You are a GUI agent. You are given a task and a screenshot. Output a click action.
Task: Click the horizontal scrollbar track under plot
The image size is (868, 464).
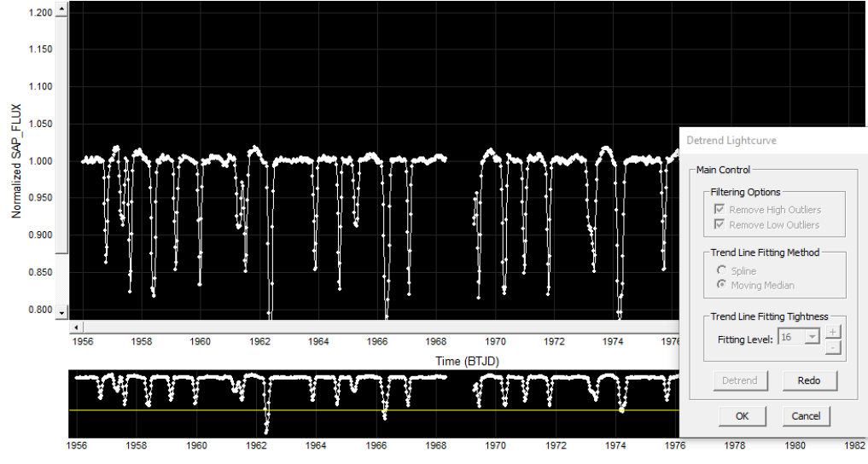(381, 327)
